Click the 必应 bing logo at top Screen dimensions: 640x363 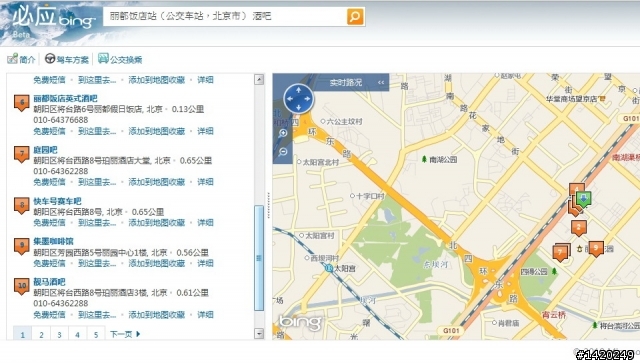click(x=54, y=18)
